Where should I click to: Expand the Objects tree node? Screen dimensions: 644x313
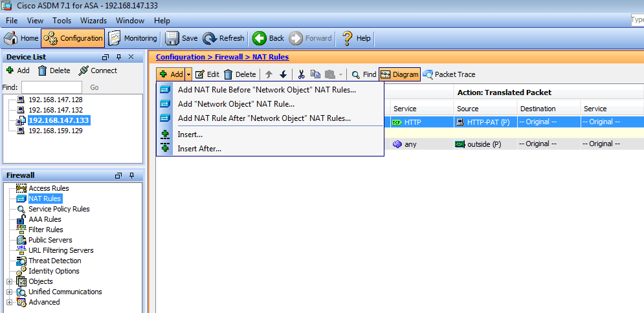(10, 281)
